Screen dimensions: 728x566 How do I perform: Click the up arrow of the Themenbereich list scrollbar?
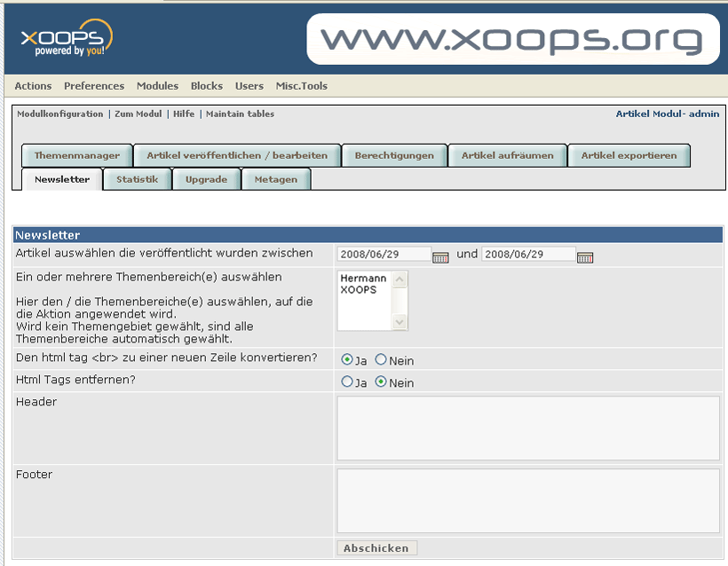pos(400,279)
